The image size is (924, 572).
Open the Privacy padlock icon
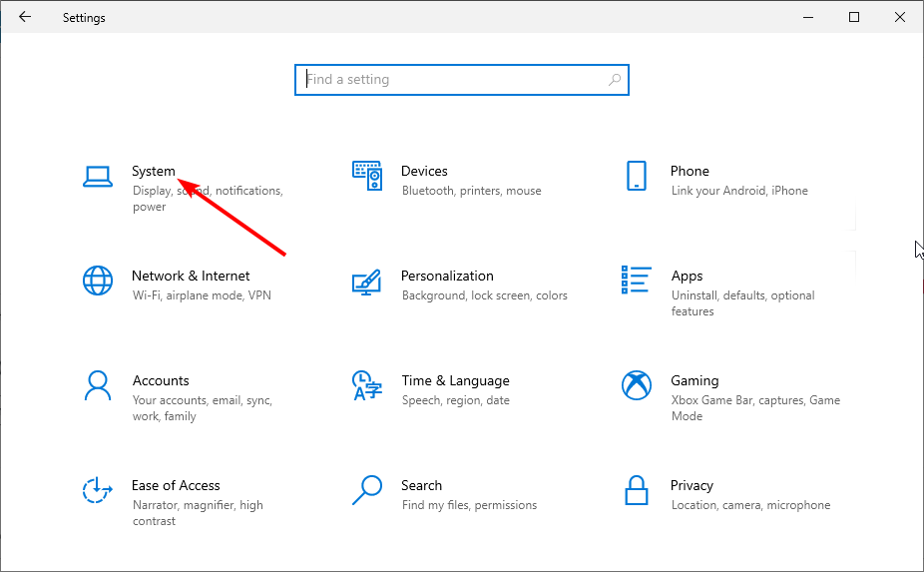coord(636,490)
